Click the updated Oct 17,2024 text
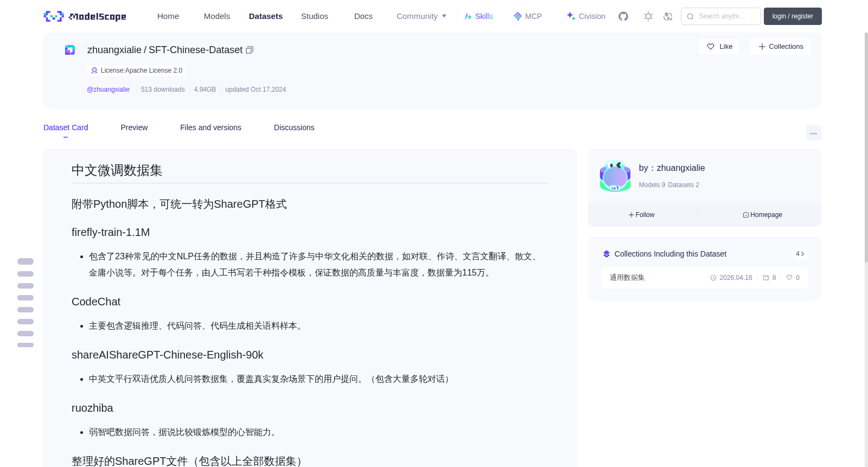Viewport: 868px width, 467px height. click(256, 89)
